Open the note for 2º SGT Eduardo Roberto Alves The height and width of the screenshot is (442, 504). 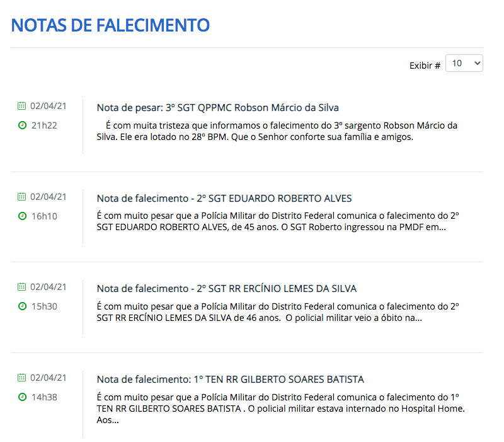[224, 198]
